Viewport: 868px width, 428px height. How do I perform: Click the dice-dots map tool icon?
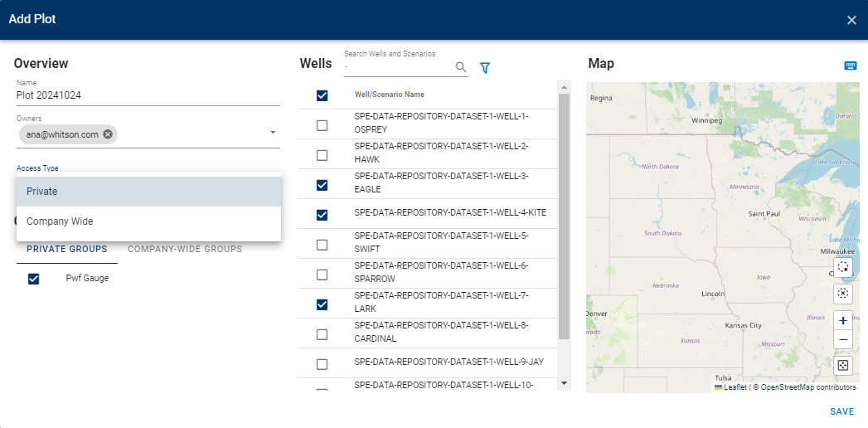(843, 366)
